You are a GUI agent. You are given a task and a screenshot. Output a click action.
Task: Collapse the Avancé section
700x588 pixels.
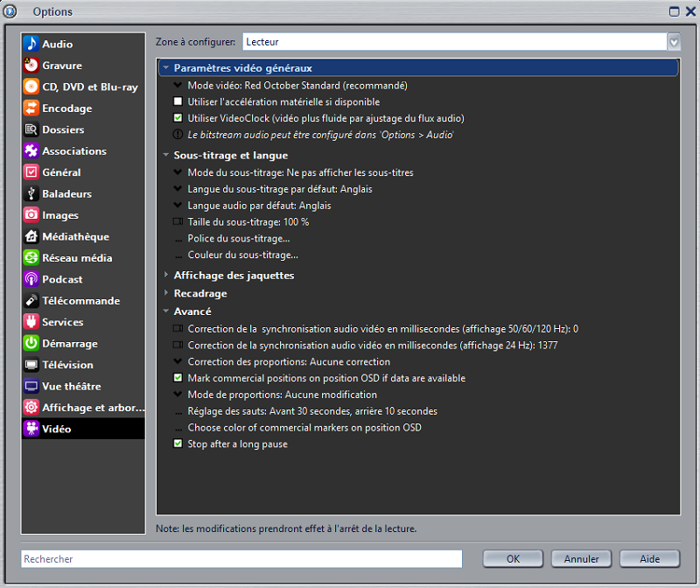166,311
